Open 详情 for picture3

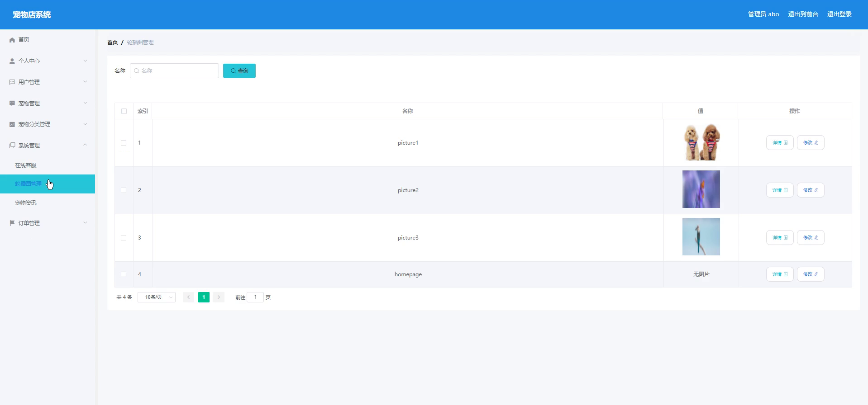780,238
